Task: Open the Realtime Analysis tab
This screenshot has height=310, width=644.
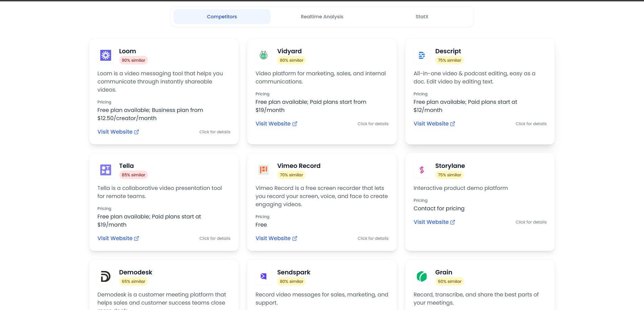Action: click(x=322, y=17)
